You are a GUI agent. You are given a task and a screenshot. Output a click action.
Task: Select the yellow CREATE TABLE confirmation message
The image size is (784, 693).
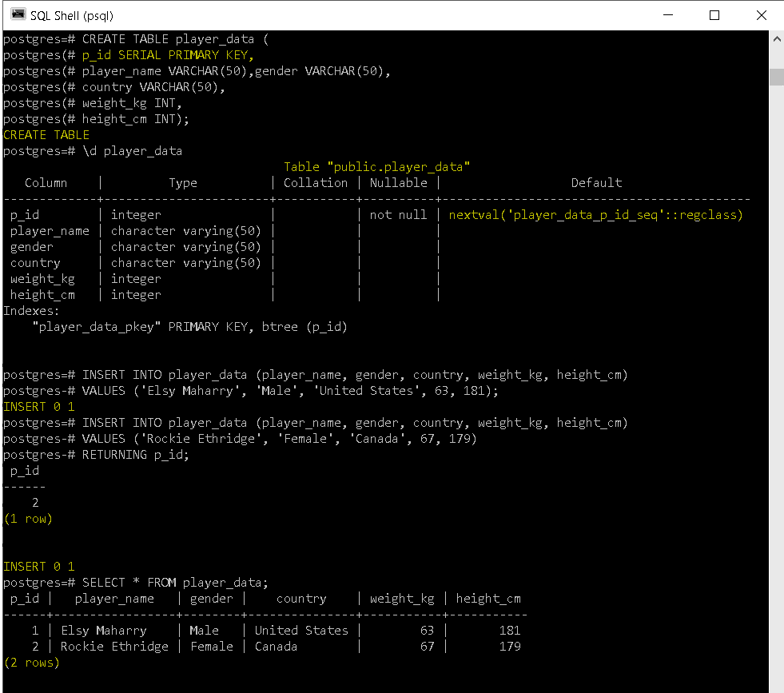point(46,134)
